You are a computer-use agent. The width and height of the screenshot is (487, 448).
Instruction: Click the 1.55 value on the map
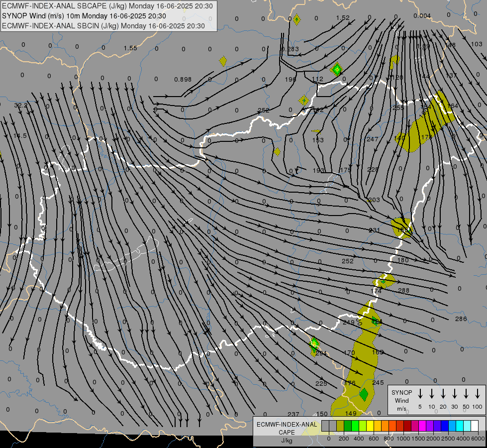[130, 48]
